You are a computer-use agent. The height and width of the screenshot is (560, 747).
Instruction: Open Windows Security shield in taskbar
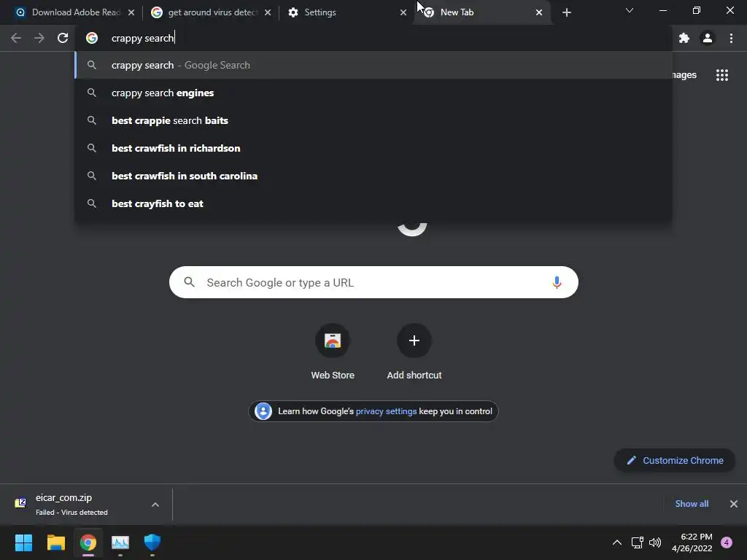[152, 542]
